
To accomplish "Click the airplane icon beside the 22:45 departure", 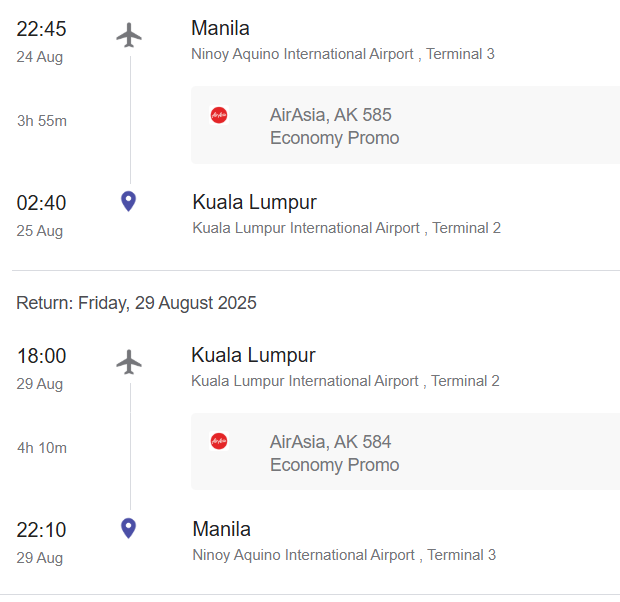I will click(x=129, y=35).
